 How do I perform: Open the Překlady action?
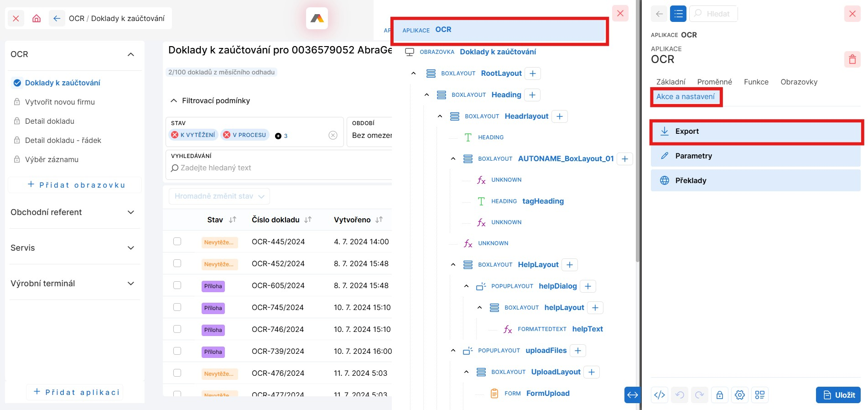[x=756, y=181]
